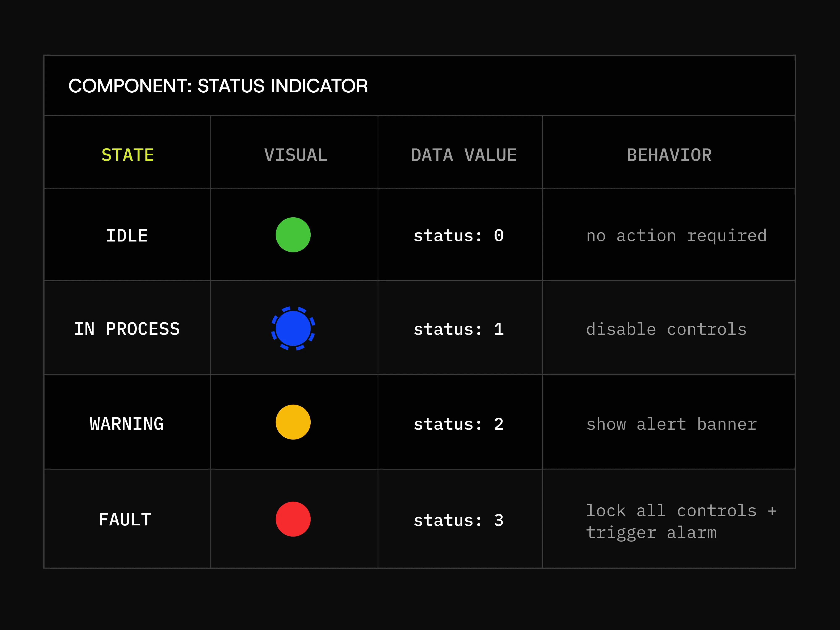Click the 'status: 3' data value

click(458, 520)
